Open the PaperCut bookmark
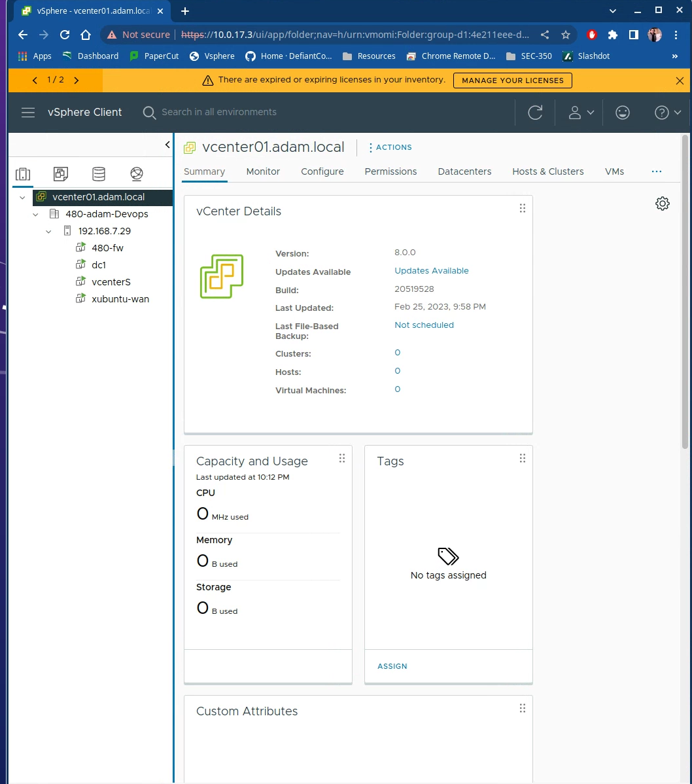 coord(154,56)
